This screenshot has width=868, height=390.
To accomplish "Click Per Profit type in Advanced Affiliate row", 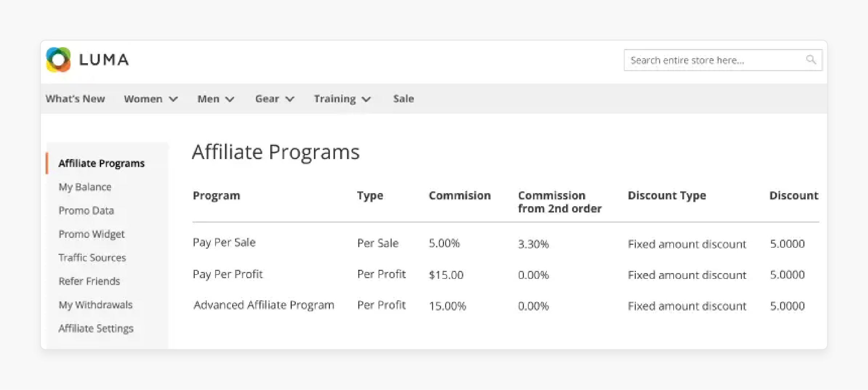I will pos(381,305).
